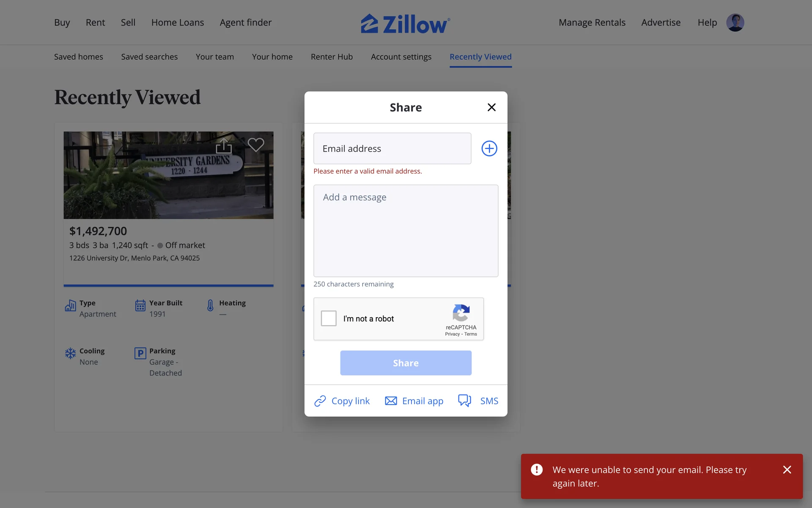Close the Share dialog with the X
The image size is (812, 508).
491,108
